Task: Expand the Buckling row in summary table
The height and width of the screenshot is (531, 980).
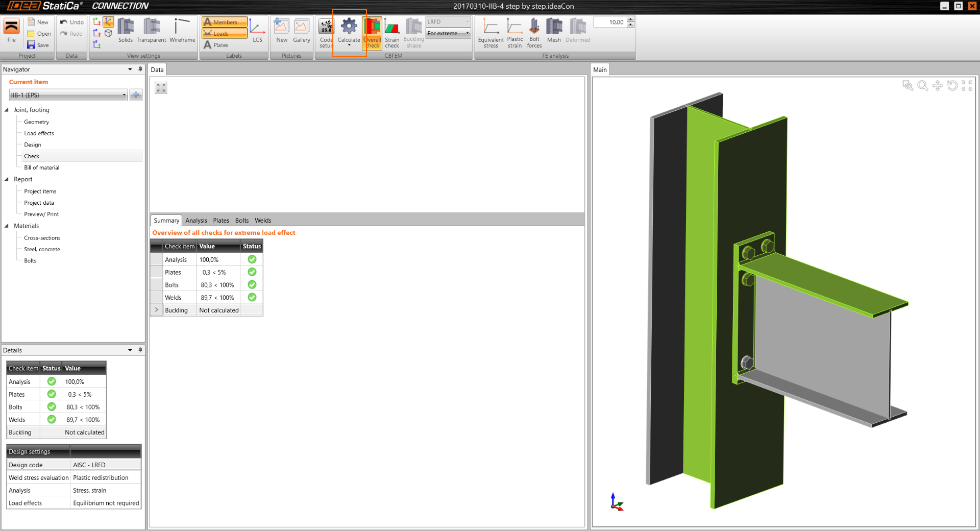Action: (157, 310)
